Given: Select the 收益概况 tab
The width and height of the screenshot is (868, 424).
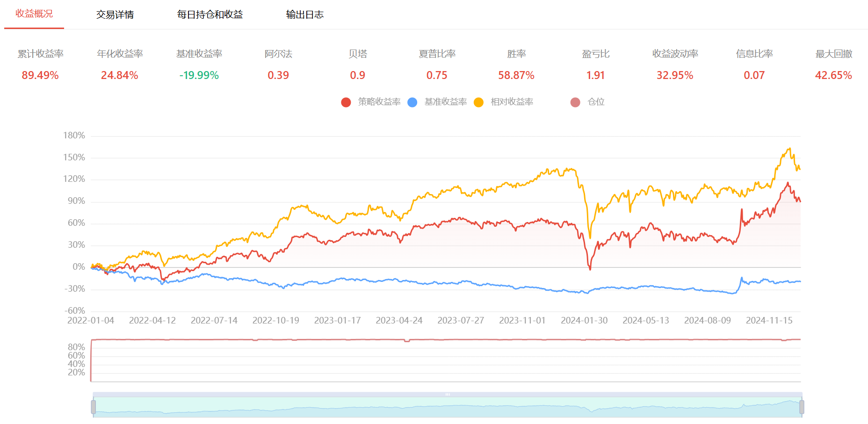Looking at the screenshot, I should click(x=34, y=14).
